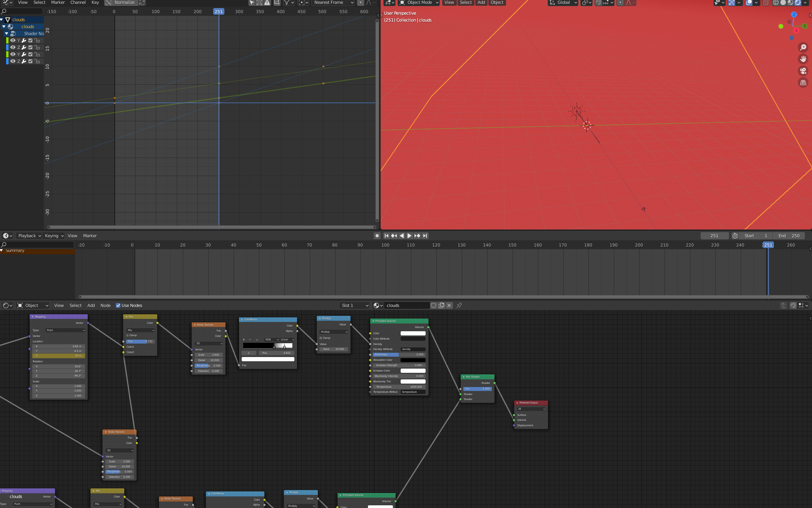The width and height of the screenshot is (812, 508).
Task: Collapse the Shader Nodetree channel group
Action: coord(7,34)
